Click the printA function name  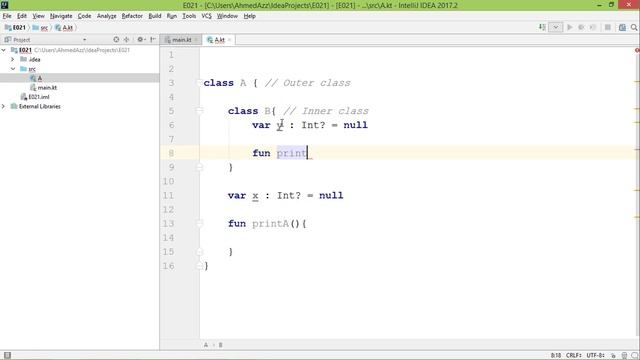270,224
